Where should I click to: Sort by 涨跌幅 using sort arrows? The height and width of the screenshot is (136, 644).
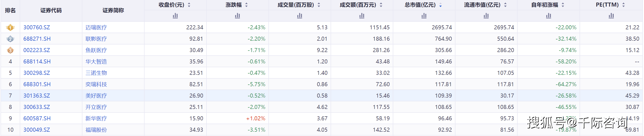[x=246, y=5]
